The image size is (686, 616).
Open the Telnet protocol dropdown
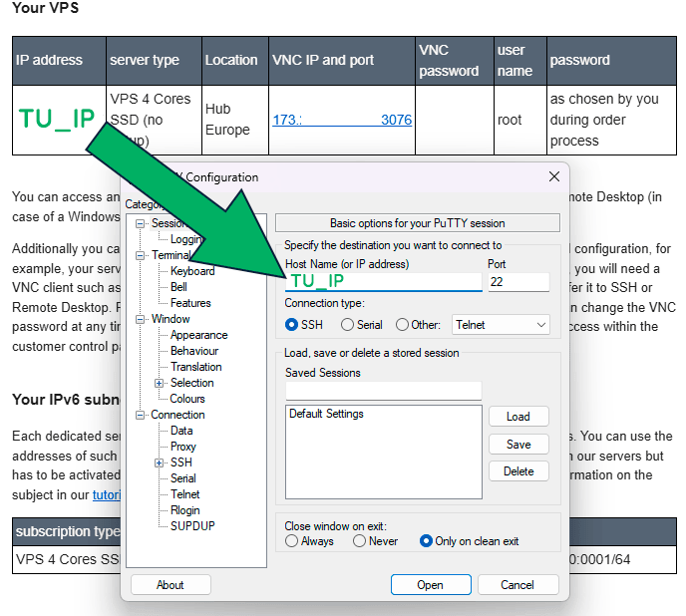click(501, 325)
